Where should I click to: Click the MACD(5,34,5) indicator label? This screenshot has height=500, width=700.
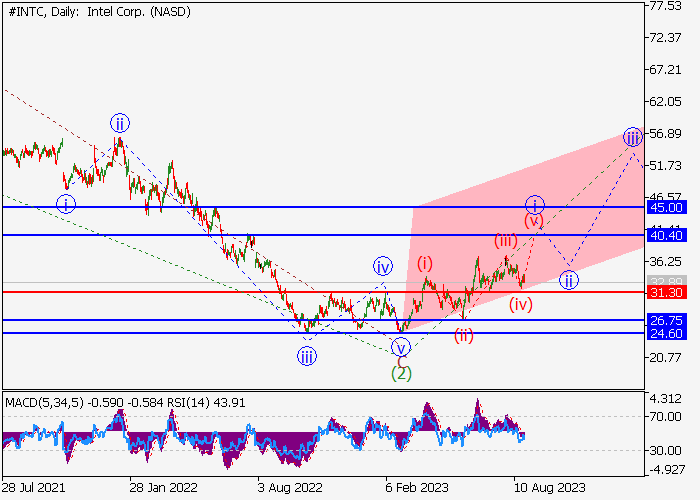point(44,403)
